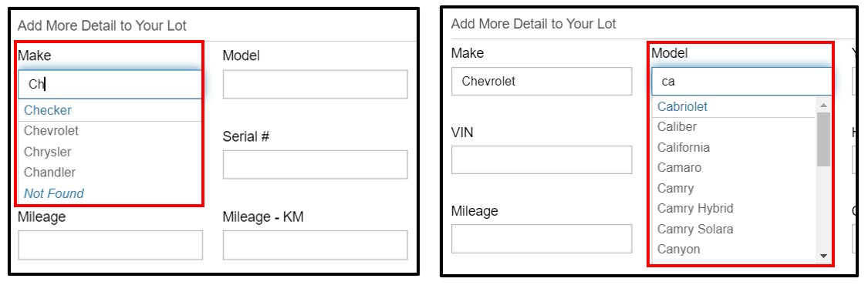Click the Not Found link
The height and width of the screenshot is (285, 868).
pyautogui.click(x=54, y=193)
